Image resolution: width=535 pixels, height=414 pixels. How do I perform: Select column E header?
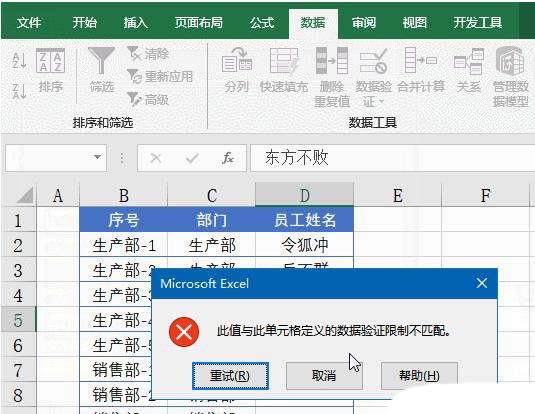397,196
